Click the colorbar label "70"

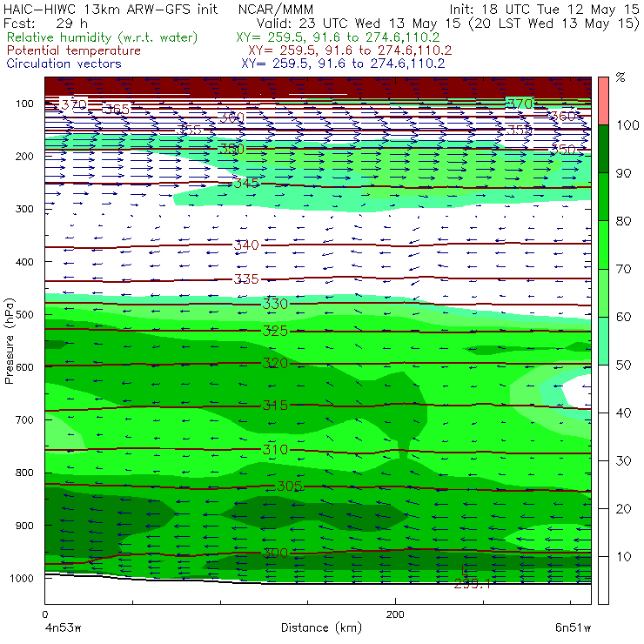[x=623, y=269]
